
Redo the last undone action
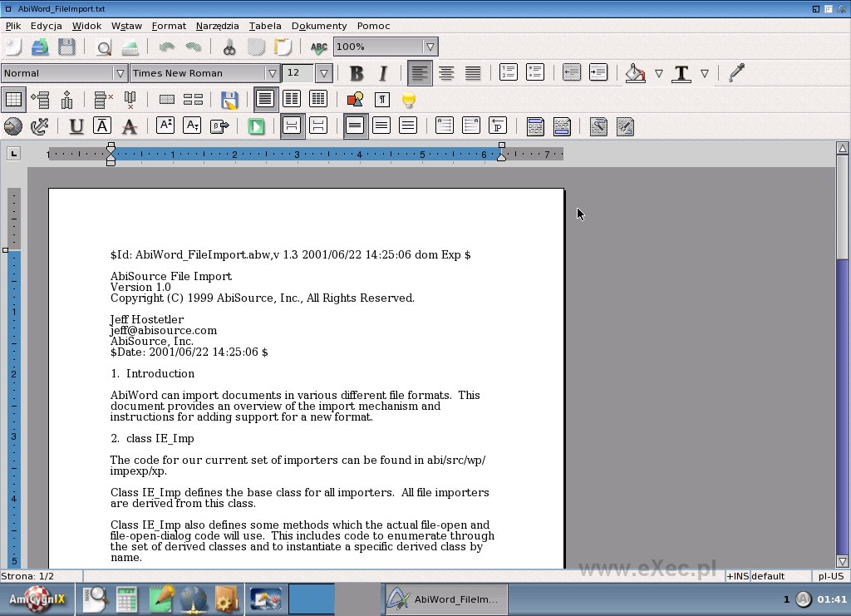pyautogui.click(x=193, y=47)
